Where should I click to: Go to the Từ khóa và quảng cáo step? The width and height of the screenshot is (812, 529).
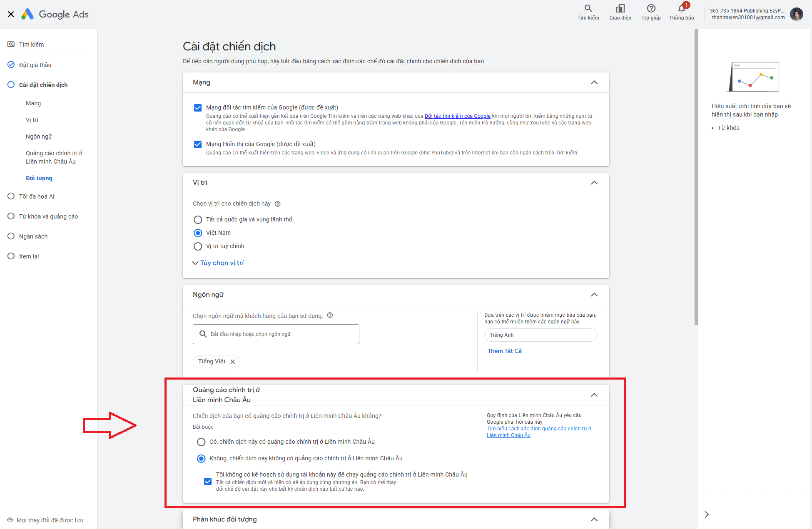point(48,216)
